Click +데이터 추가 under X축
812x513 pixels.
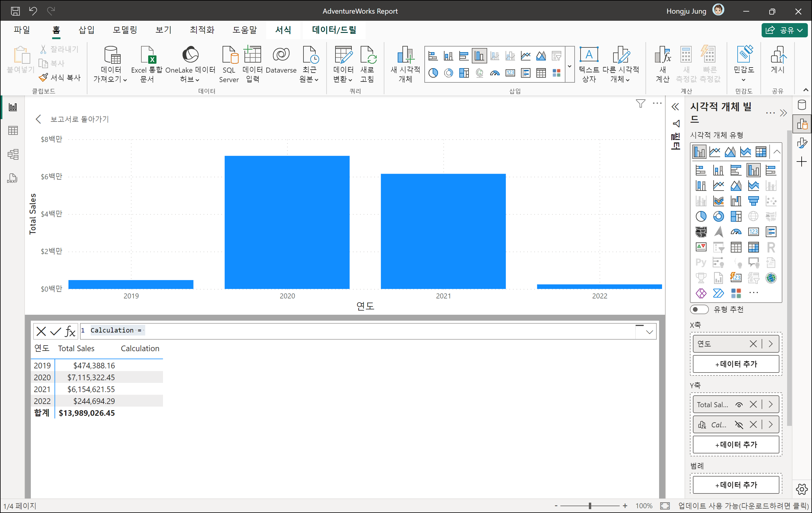736,364
